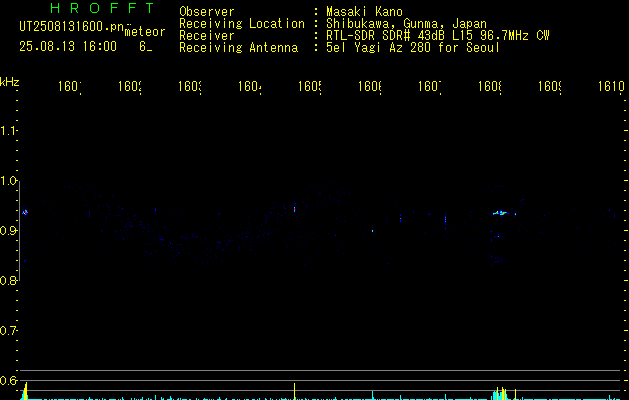Screen dimensions: 629x400
Task: Click the 0.7 kHz axis tick label
Action: 8,331
